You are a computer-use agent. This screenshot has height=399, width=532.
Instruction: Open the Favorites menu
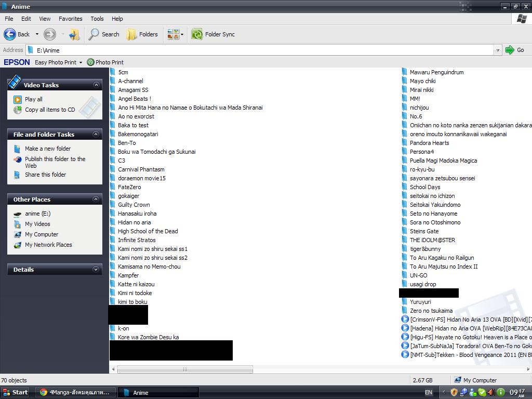[71, 19]
